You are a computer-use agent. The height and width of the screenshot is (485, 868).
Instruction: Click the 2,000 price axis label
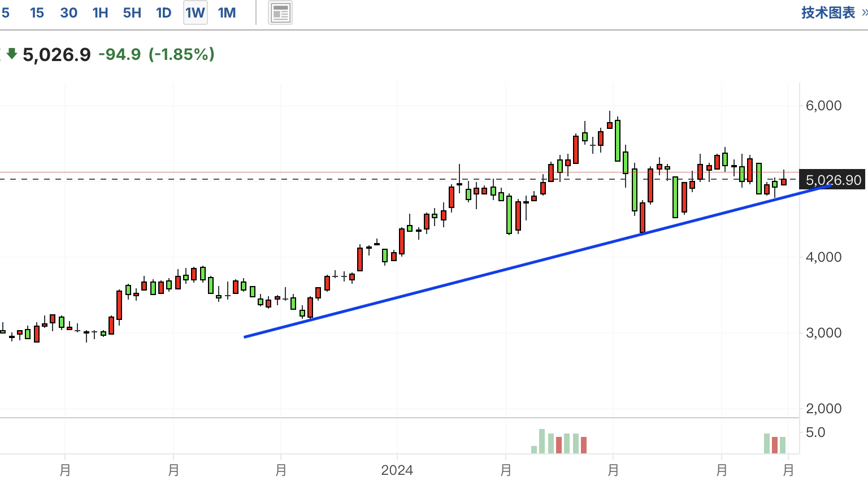(x=823, y=409)
